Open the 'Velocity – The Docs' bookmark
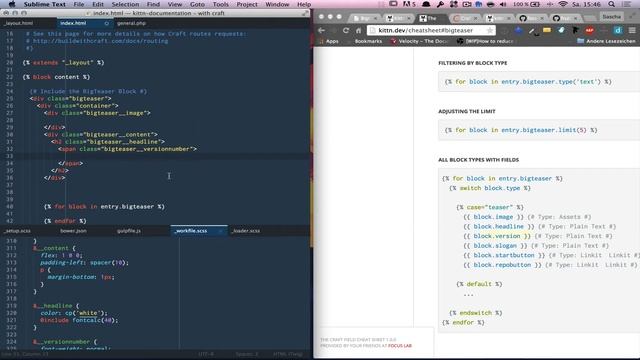This screenshot has width=640, height=360. pyautogui.click(x=420, y=41)
